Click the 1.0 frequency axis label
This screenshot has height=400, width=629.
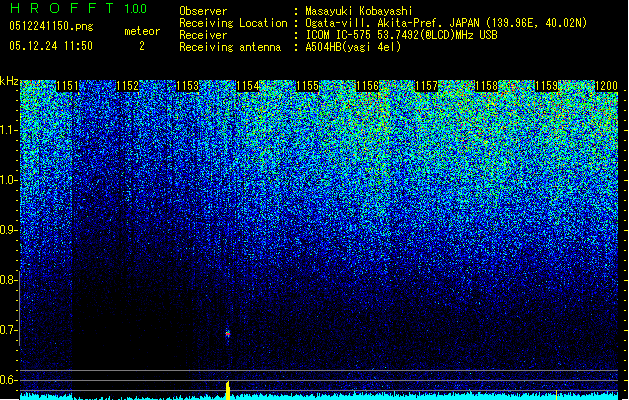(x=8, y=180)
